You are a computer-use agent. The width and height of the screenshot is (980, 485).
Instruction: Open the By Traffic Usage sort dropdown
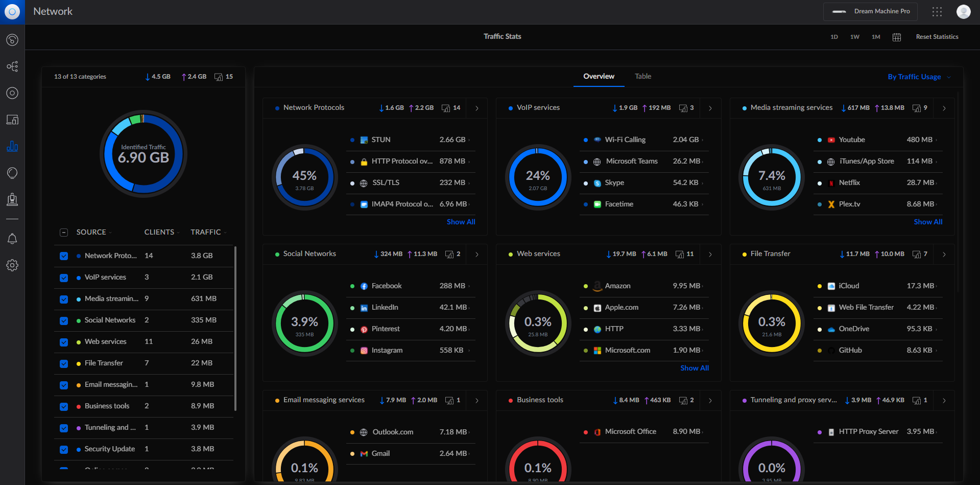click(919, 77)
